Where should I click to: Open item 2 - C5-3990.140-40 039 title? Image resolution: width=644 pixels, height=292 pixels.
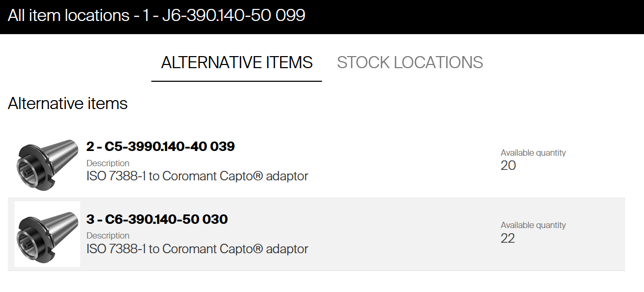coord(160,147)
